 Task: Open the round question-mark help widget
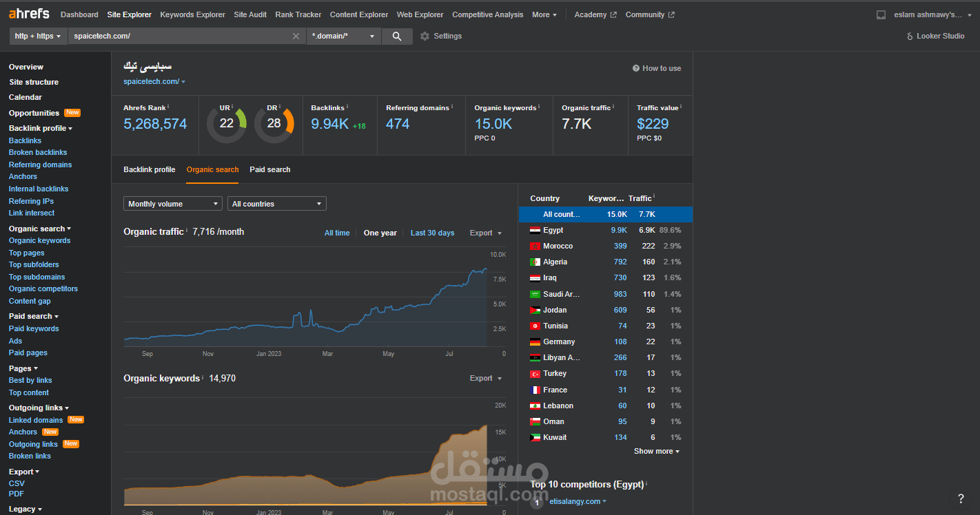coord(961,498)
